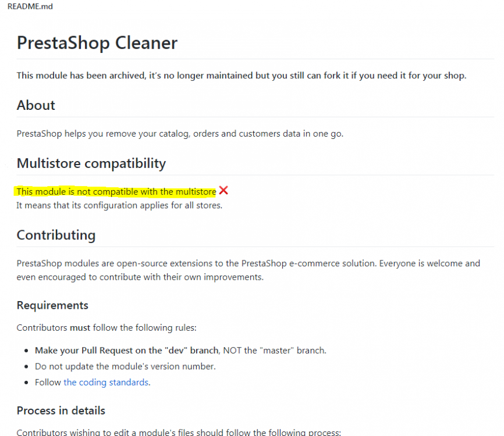Click the Requirements subheading
The image size is (504, 436).
52,305
